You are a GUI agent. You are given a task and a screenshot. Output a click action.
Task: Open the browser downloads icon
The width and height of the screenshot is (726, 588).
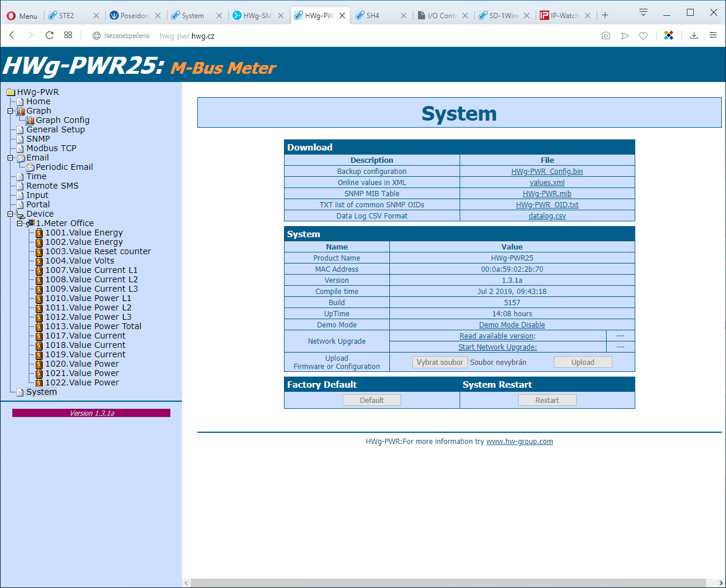[694, 36]
